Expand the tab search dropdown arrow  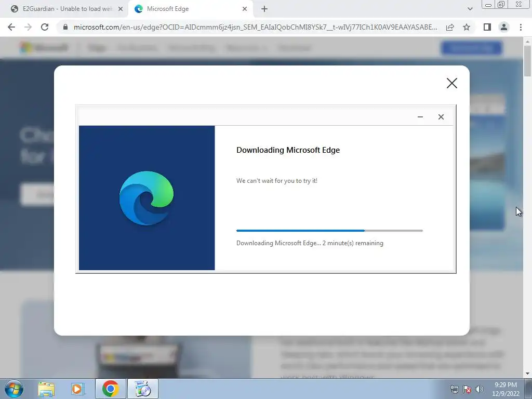tap(470, 9)
